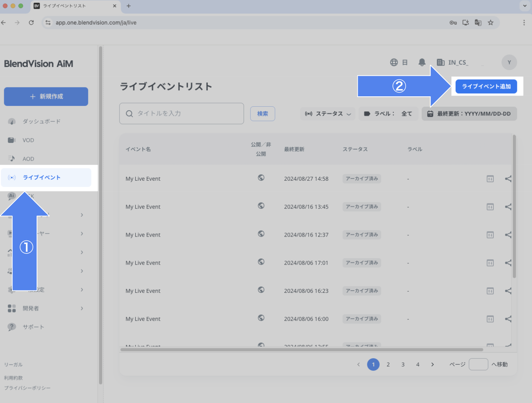
Task: Click the share icon for the 2024/08/16 13:45 row
Action: (x=508, y=207)
